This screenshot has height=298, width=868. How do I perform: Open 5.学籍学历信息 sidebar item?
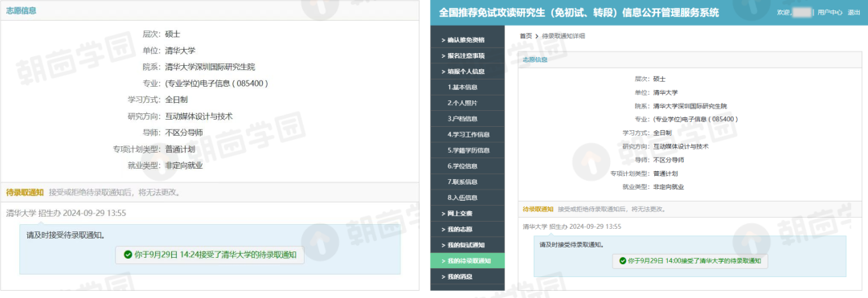[467, 150]
